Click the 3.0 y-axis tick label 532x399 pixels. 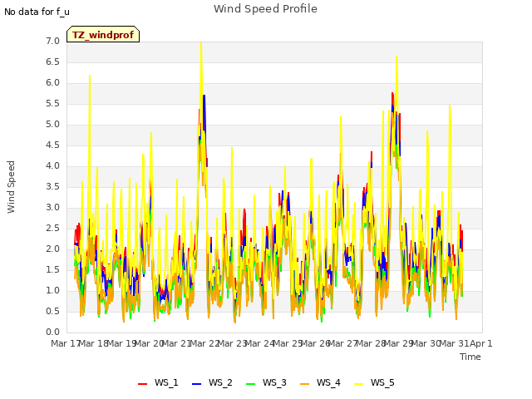(52, 208)
